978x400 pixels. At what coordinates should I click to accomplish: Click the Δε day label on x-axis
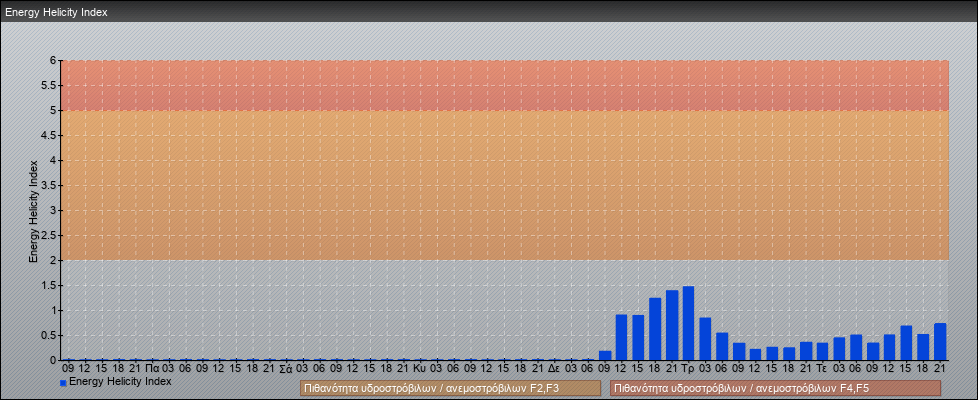pyautogui.click(x=554, y=368)
